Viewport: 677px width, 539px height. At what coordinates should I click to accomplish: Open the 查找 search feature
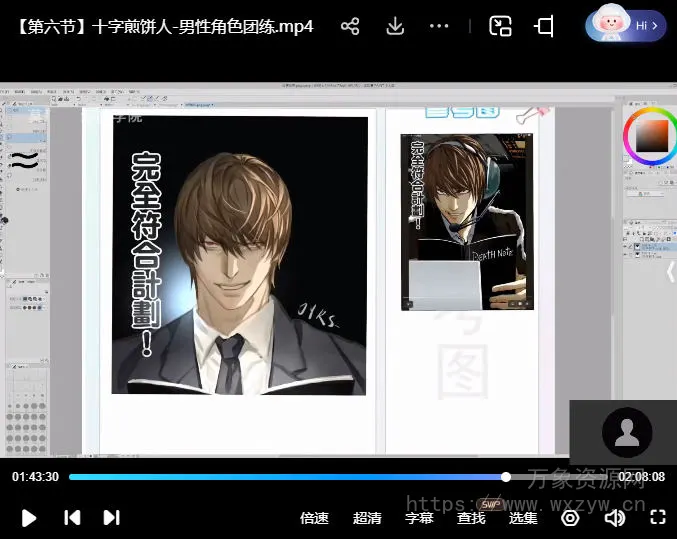pos(471,518)
